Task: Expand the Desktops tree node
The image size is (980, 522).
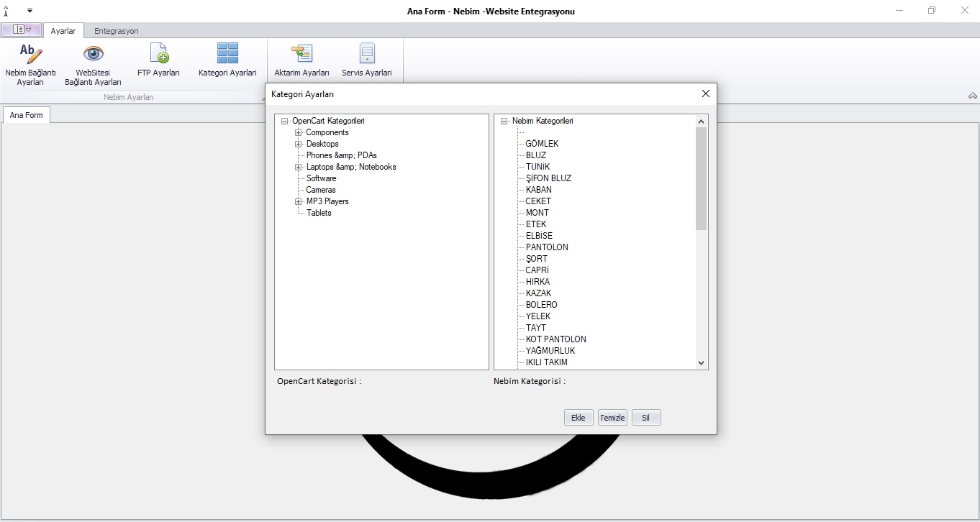Action: [299, 145]
